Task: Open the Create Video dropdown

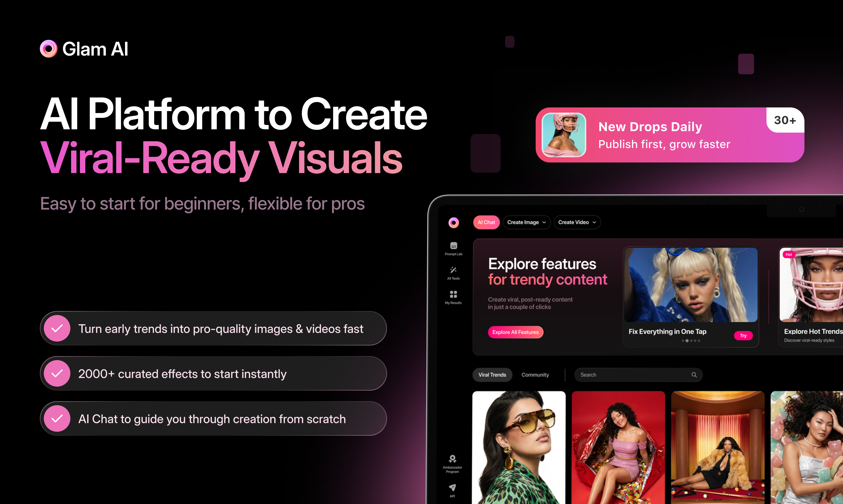Action: 577,222
